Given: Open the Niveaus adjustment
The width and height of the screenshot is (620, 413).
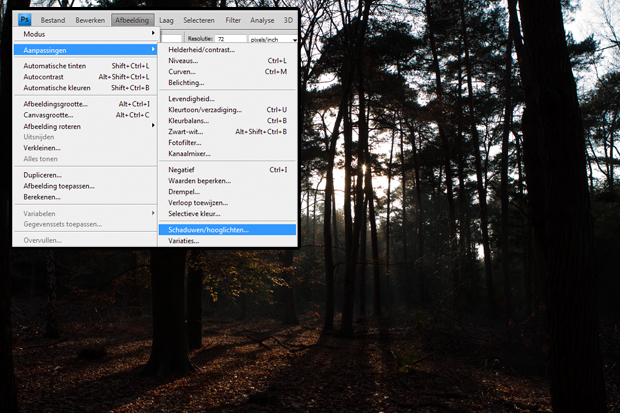Looking at the screenshot, I should pyautogui.click(x=227, y=61).
